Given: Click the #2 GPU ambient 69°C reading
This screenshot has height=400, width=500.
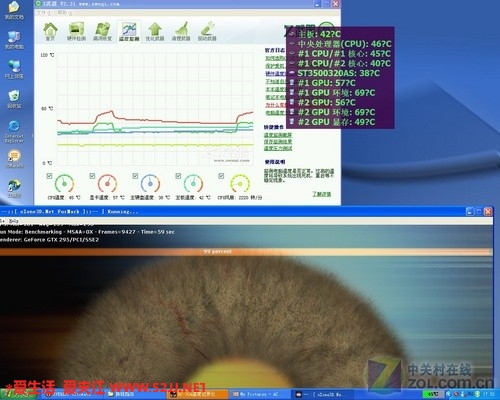Looking at the screenshot, I should click(336, 112).
